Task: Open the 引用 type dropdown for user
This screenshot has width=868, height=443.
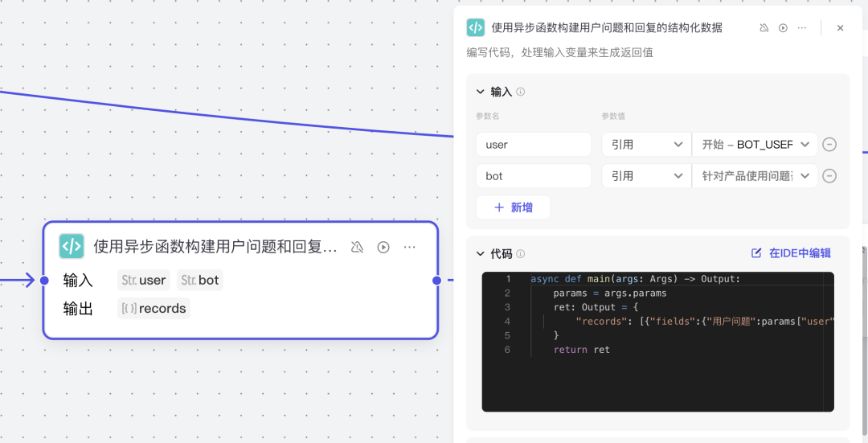Action: point(645,145)
